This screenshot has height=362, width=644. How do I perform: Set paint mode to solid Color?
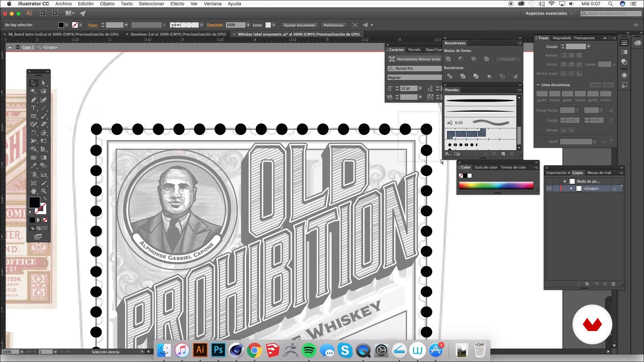point(32,220)
